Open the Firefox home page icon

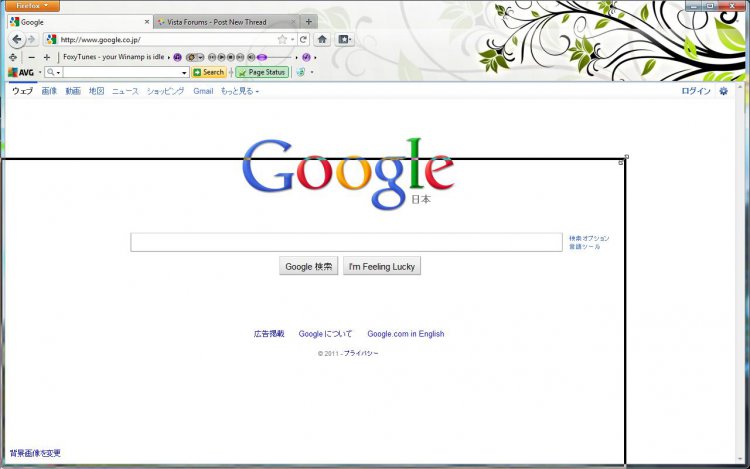(x=322, y=39)
